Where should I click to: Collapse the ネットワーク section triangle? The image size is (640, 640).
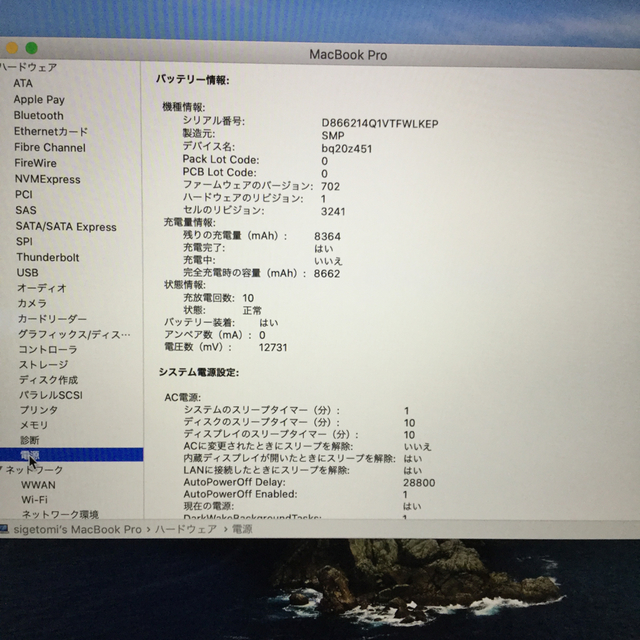(x=1, y=469)
